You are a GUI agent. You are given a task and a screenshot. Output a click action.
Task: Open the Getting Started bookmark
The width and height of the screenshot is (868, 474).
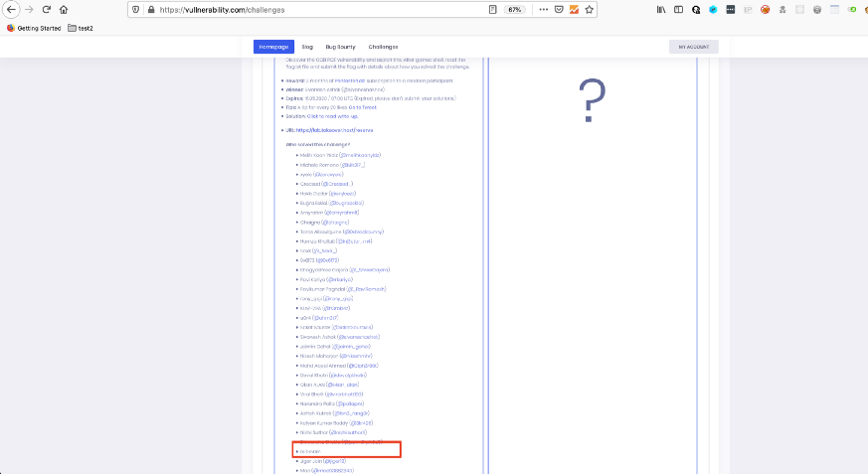[33, 28]
